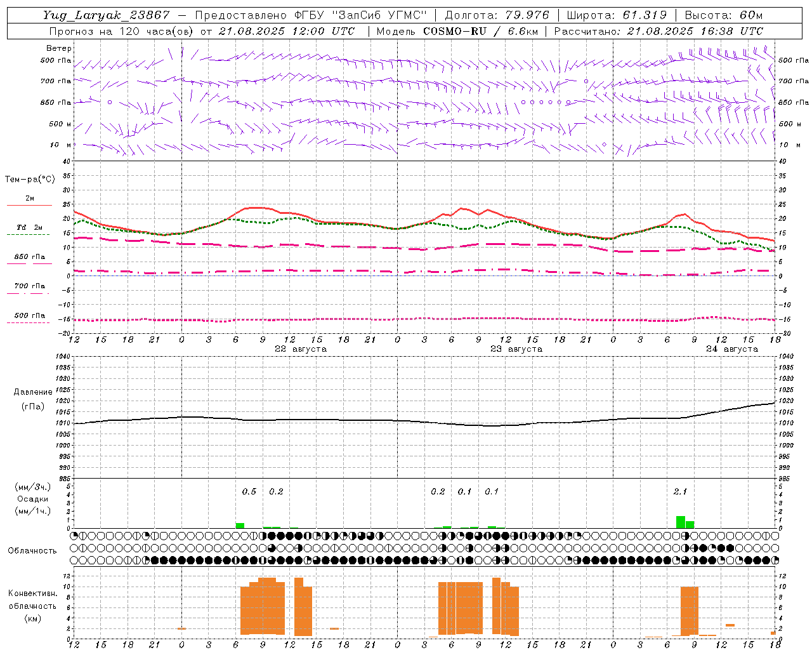Click the 700 гПа temperature legend entry
This screenshot has height=650, width=812.
pyautogui.click(x=30, y=286)
